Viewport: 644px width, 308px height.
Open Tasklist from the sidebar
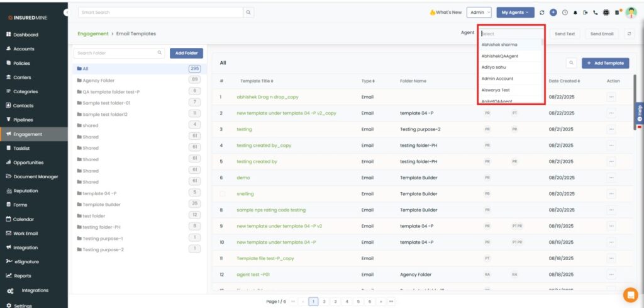tap(18, 149)
